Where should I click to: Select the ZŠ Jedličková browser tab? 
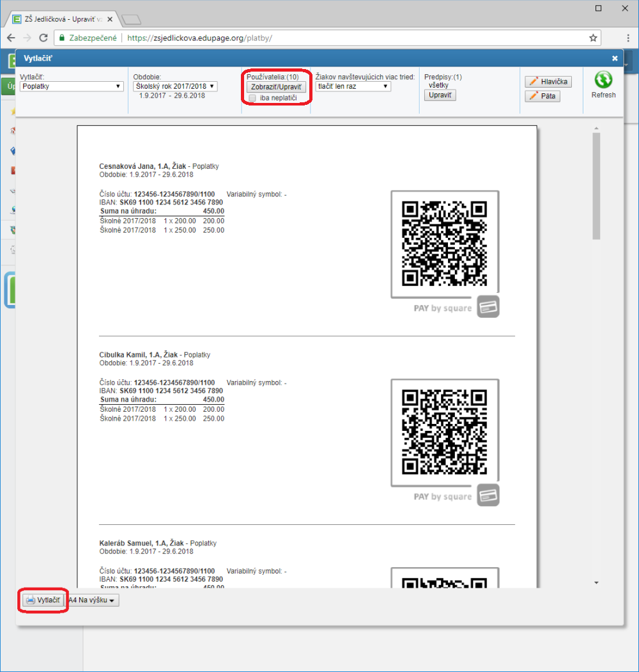[x=62, y=19]
